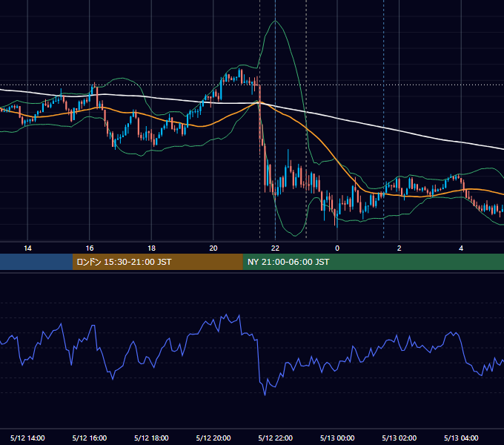This screenshot has height=445, width=504.
Task: Click hour label 22 on time axis
Action: click(275, 248)
